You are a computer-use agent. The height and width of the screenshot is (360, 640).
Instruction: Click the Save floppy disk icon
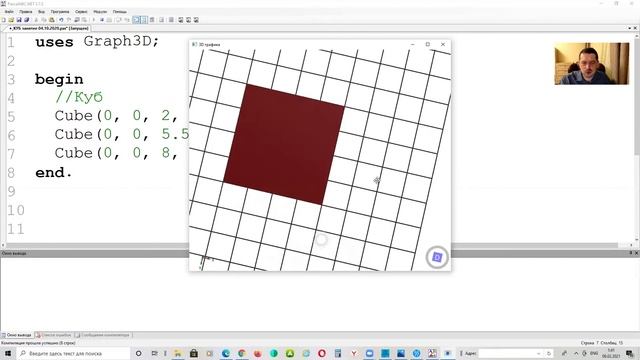(x=19, y=20)
